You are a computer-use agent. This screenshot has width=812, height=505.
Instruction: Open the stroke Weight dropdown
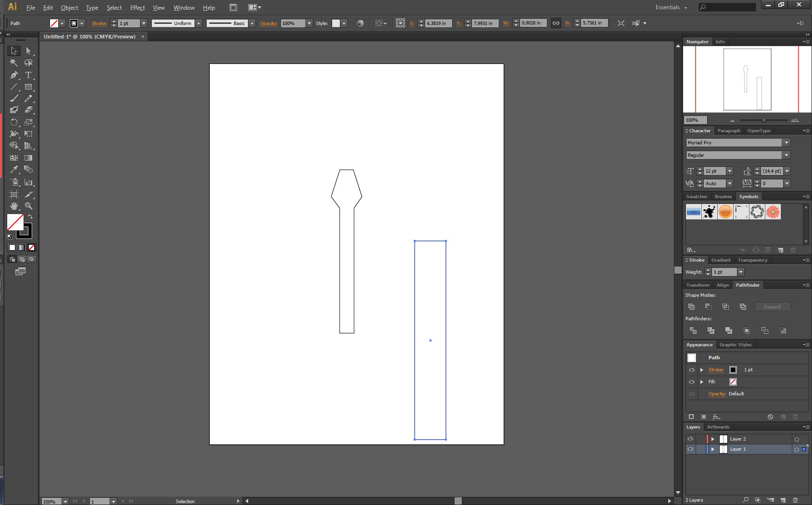740,272
